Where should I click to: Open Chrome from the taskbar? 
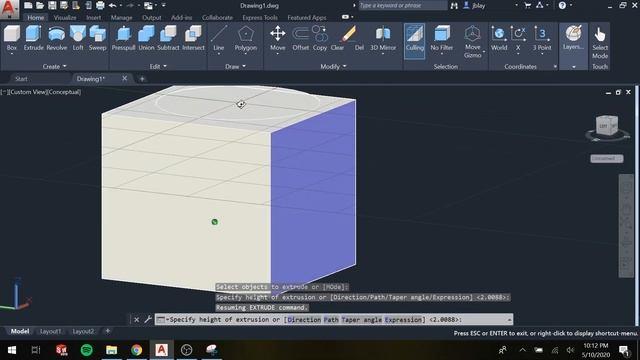point(136,350)
